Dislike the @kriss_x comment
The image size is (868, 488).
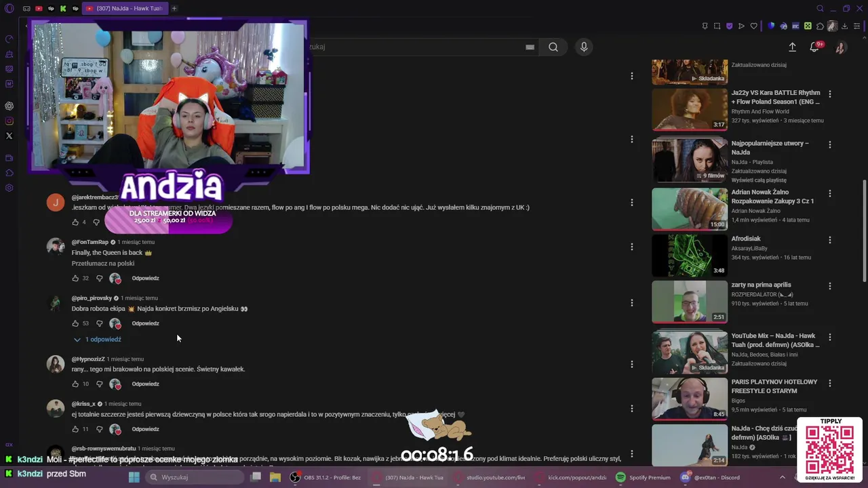99,429
